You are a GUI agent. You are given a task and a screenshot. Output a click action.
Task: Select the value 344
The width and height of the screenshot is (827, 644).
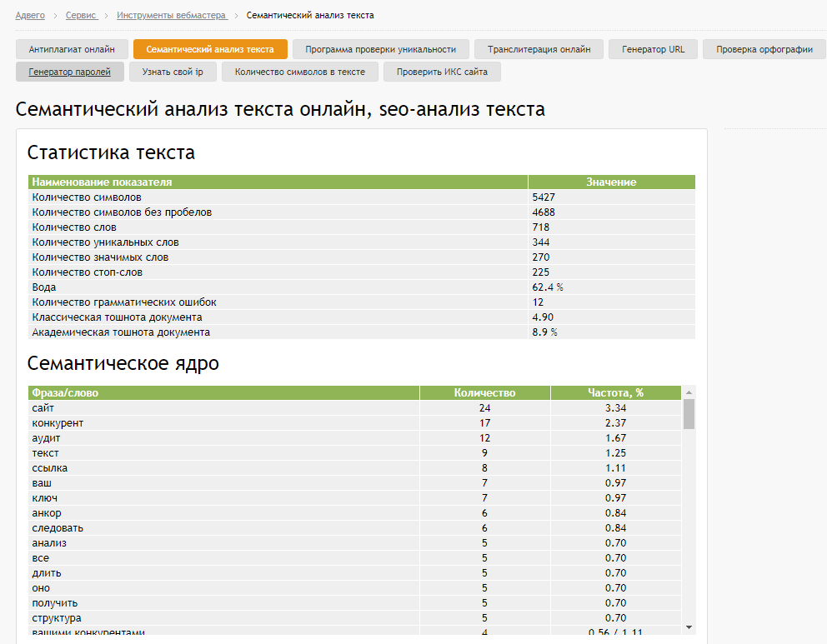pos(541,242)
